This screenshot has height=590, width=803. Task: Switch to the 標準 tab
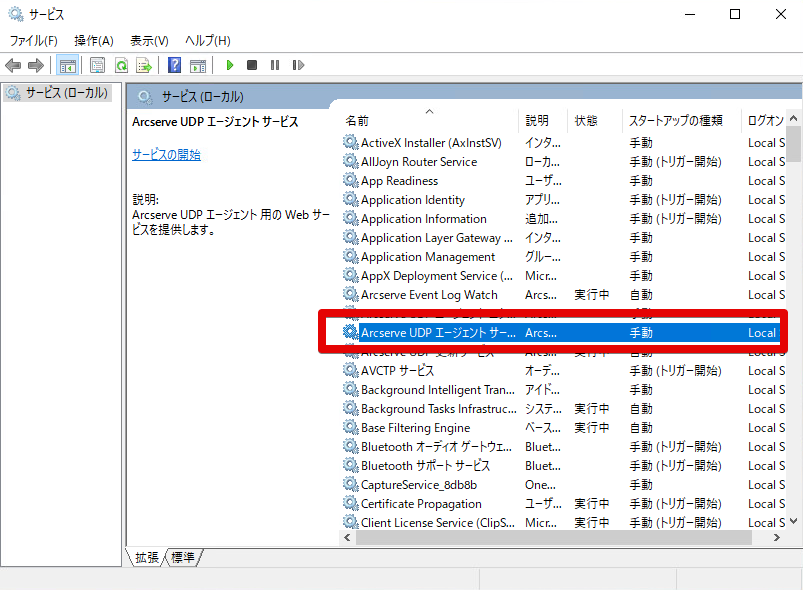click(x=183, y=557)
